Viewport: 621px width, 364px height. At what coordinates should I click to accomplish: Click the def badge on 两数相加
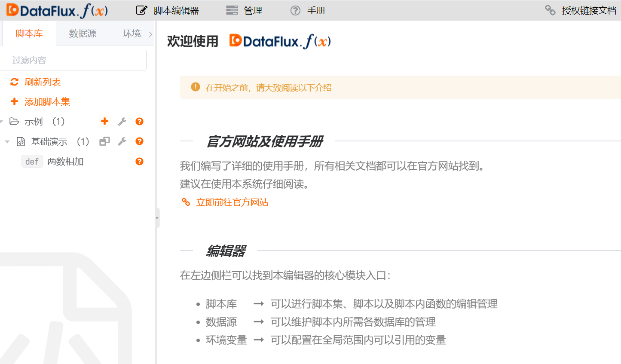(x=32, y=162)
